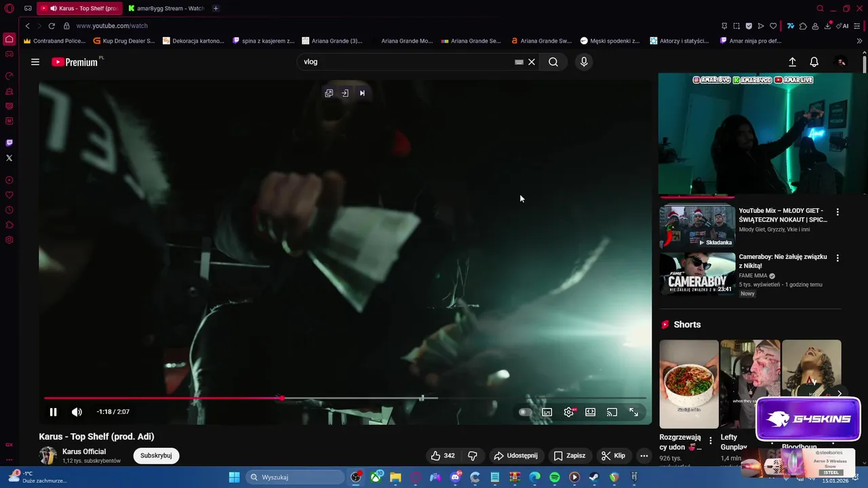Clear the search query with X
The image size is (868, 488).
coord(532,62)
